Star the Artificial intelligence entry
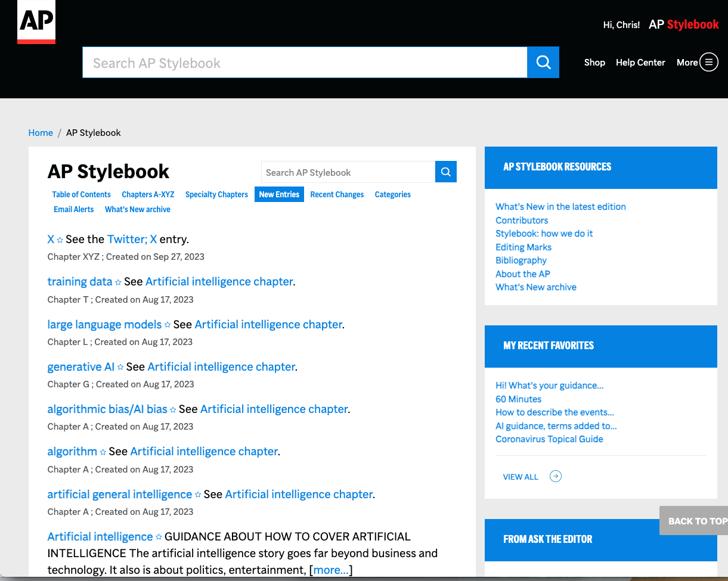Viewport: 728px width, 581px height. (x=159, y=537)
